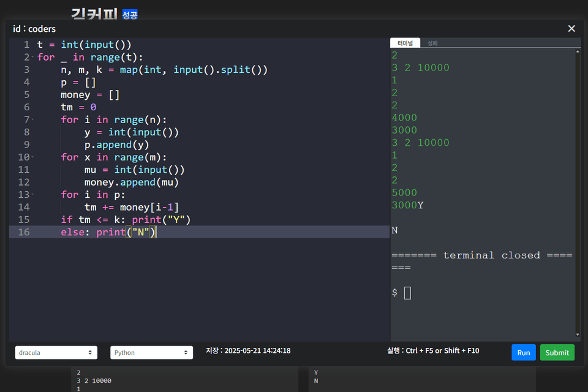Screen dimensions: 588x392
Task: Place cursor on 'tm = 0' line
Action: 78,107
